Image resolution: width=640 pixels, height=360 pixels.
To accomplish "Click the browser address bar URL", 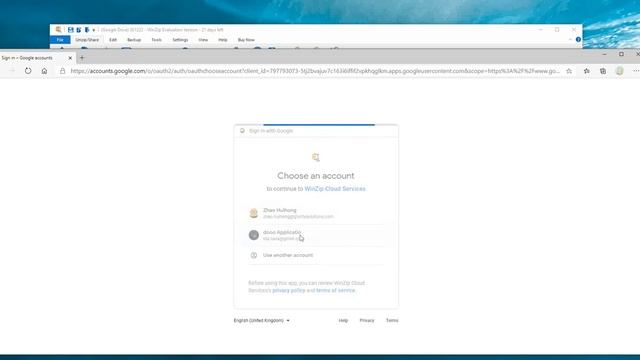I will [x=314, y=71].
